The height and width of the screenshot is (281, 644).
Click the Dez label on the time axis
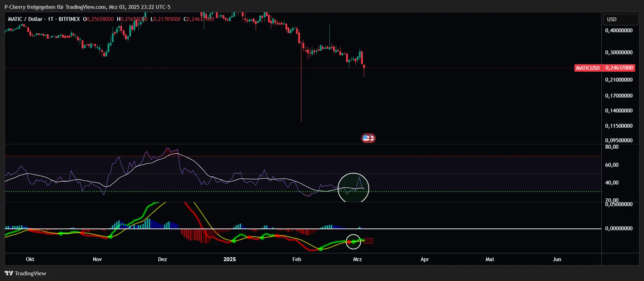pos(162,259)
